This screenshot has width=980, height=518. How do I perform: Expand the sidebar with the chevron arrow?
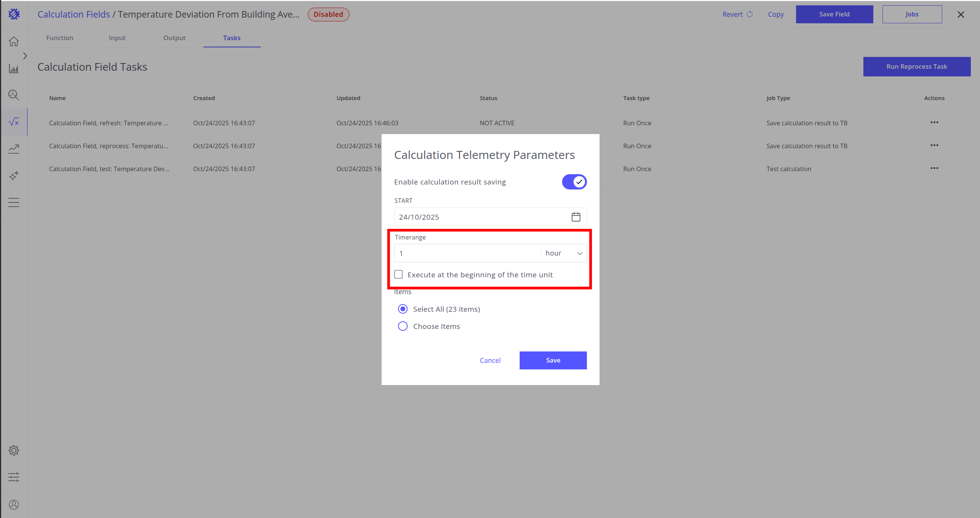point(25,56)
